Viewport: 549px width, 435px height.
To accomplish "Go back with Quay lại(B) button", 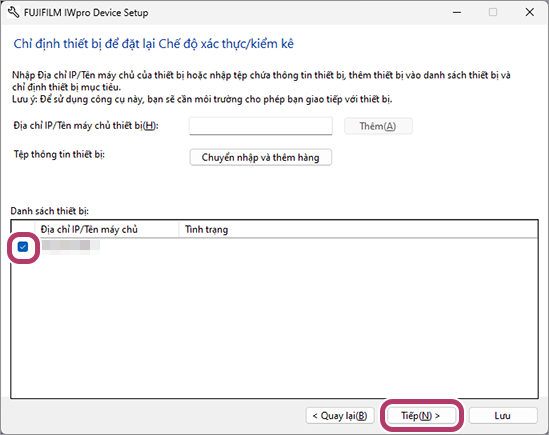I will click(x=340, y=416).
